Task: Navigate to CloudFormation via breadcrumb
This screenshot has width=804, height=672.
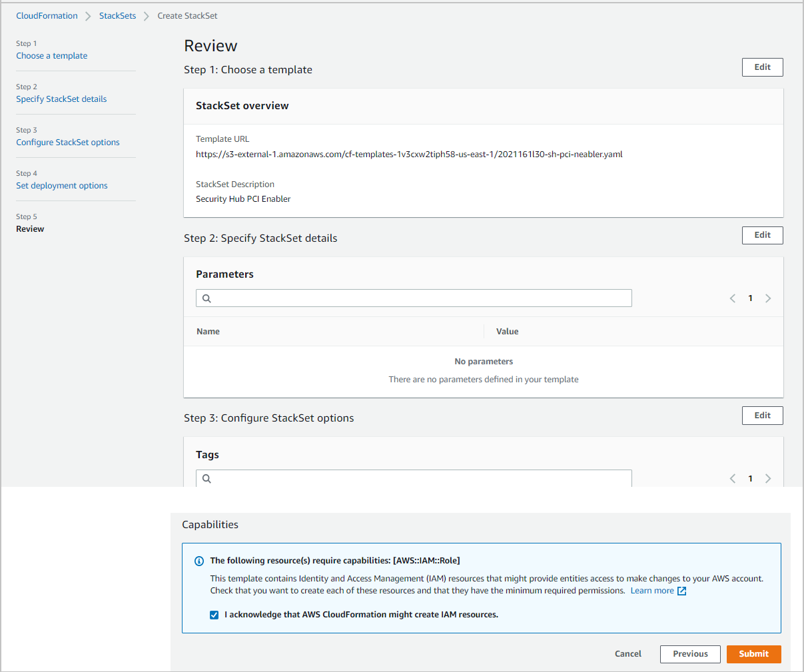Action: (x=47, y=15)
